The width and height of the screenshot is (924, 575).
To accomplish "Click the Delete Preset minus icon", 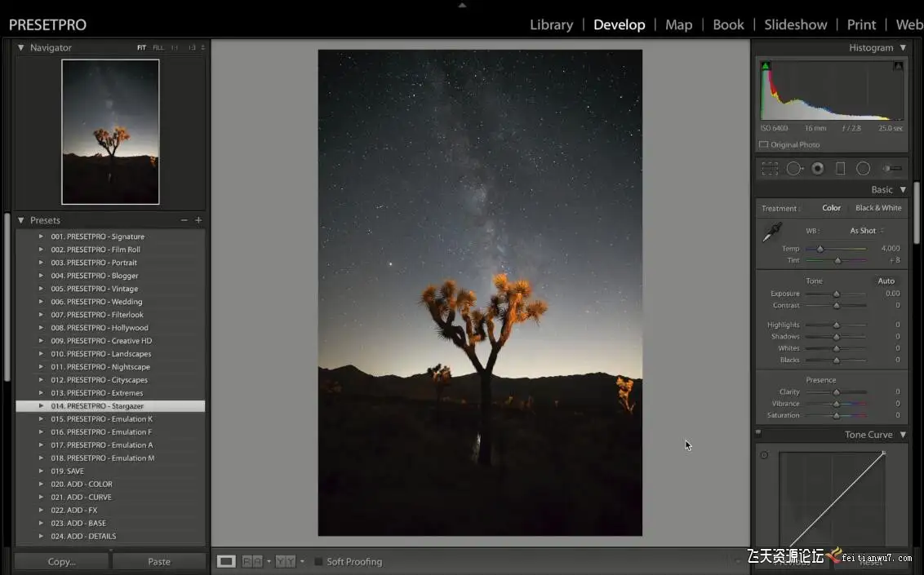I will click(x=184, y=220).
